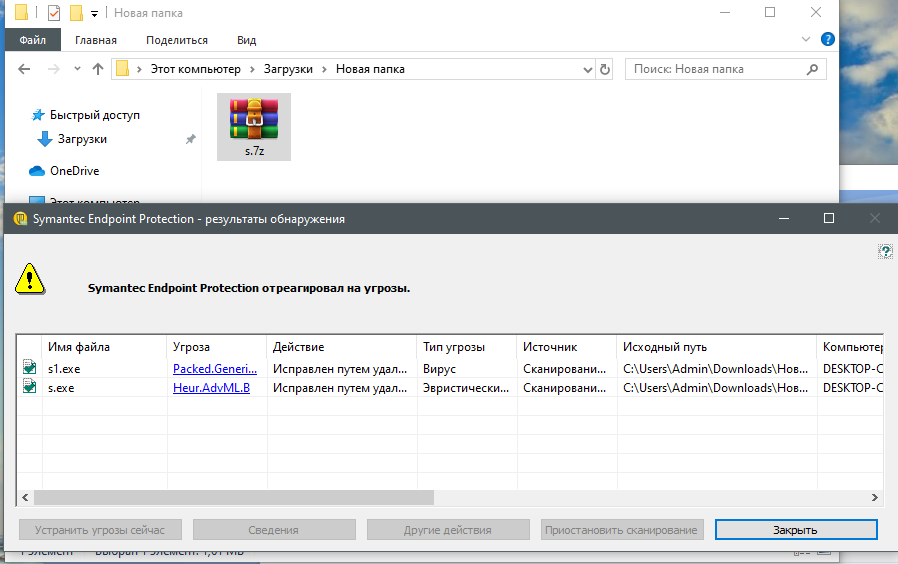Maximize the Symantec results dialog
The image size is (898, 564).
(829, 218)
